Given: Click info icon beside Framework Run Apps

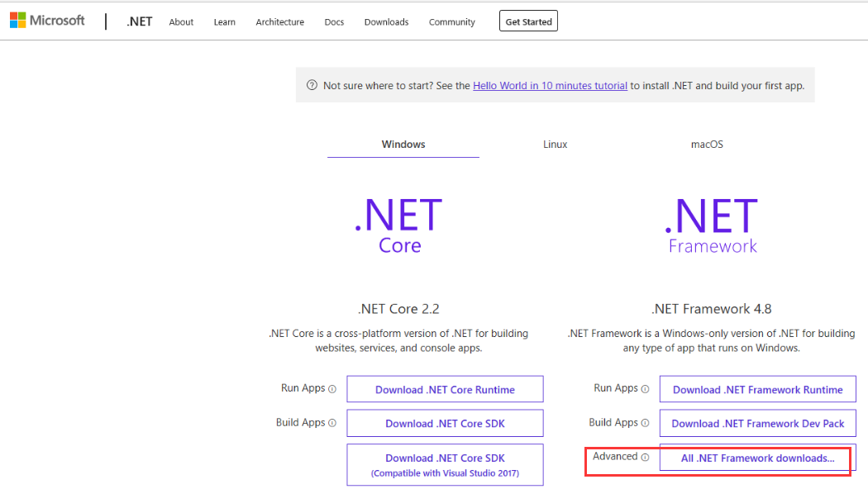Looking at the screenshot, I should (645, 389).
